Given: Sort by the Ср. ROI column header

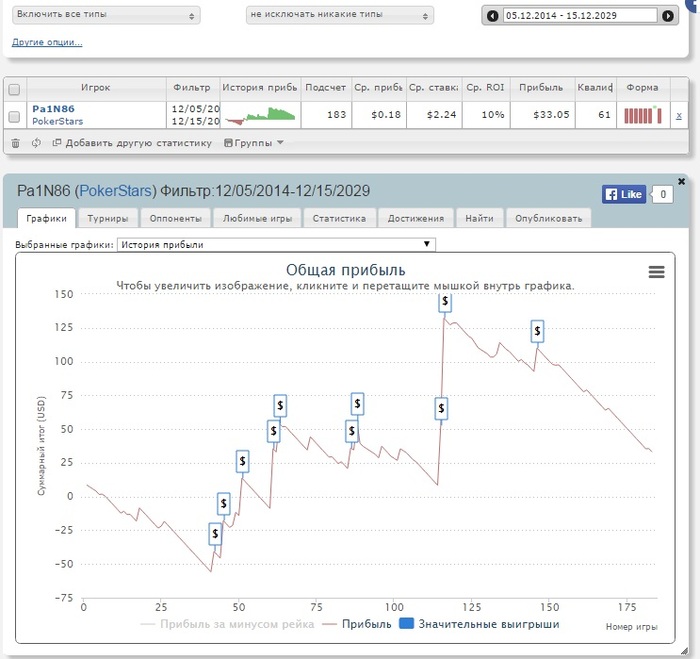Looking at the screenshot, I should [x=485, y=88].
